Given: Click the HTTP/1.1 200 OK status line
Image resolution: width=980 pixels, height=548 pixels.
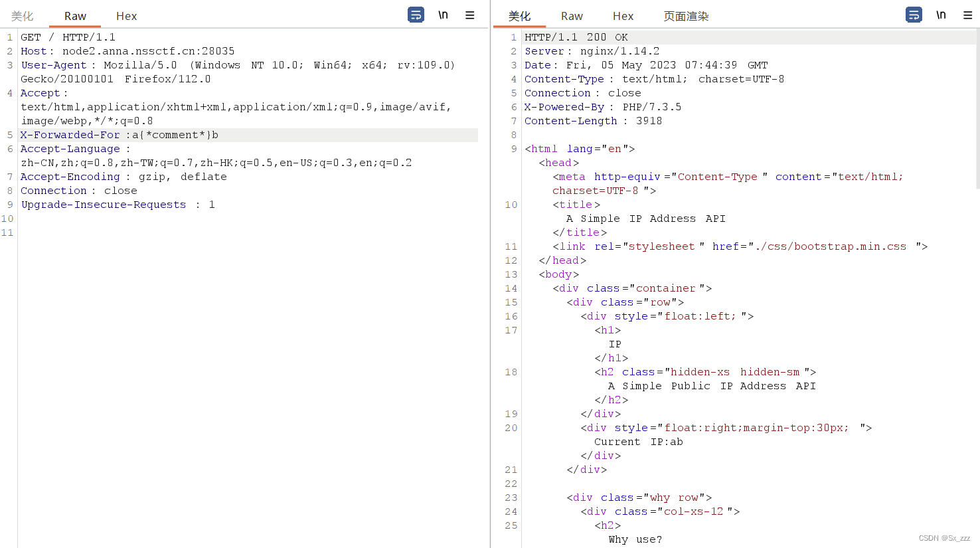Looking at the screenshot, I should pyautogui.click(x=576, y=37).
